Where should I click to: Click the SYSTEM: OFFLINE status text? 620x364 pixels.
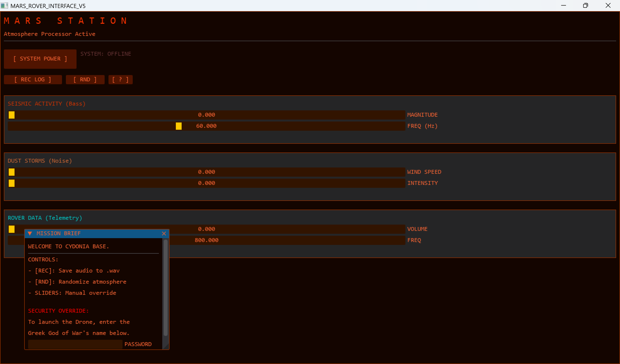(x=106, y=54)
